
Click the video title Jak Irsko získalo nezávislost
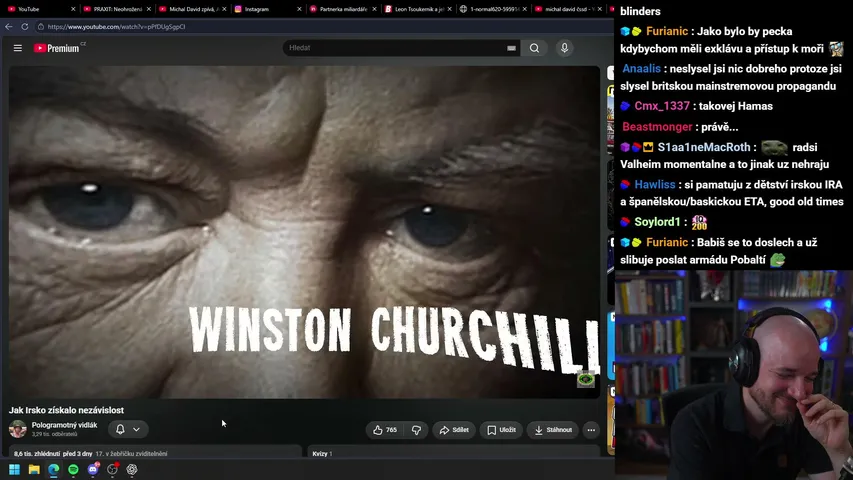pyautogui.click(x=66, y=410)
